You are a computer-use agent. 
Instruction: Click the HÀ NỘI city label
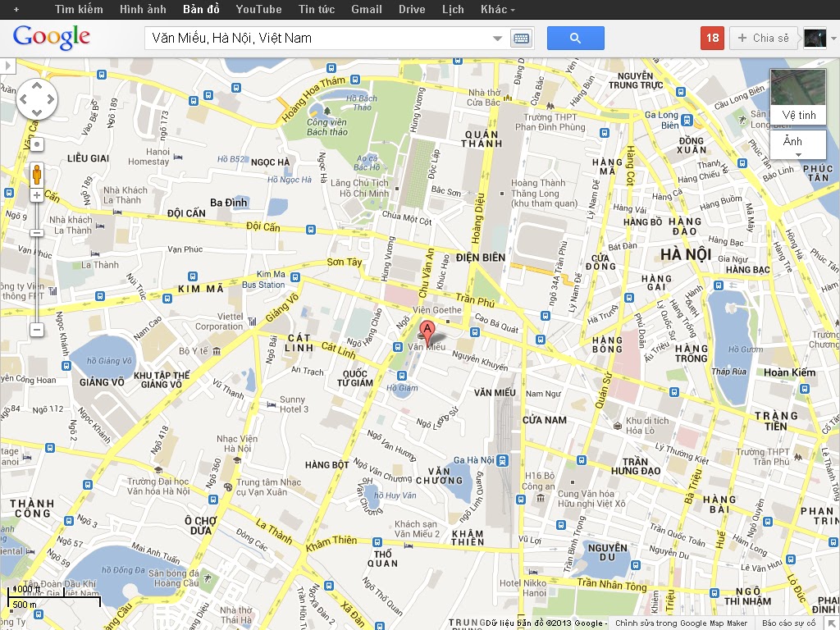click(686, 254)
